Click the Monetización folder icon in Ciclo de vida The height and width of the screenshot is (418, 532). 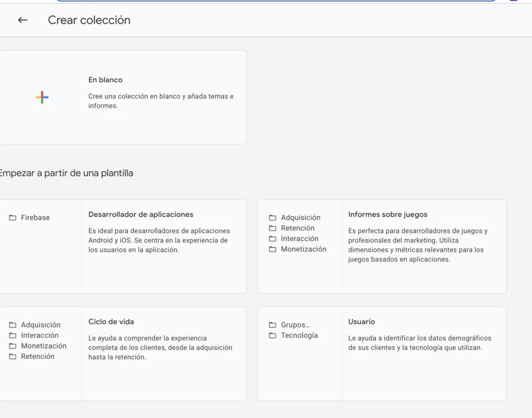coord(12,346)
